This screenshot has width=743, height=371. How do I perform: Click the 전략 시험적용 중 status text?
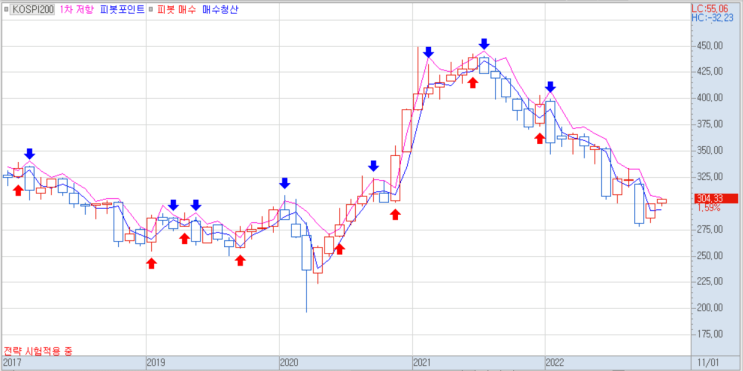tap(38, 351)
